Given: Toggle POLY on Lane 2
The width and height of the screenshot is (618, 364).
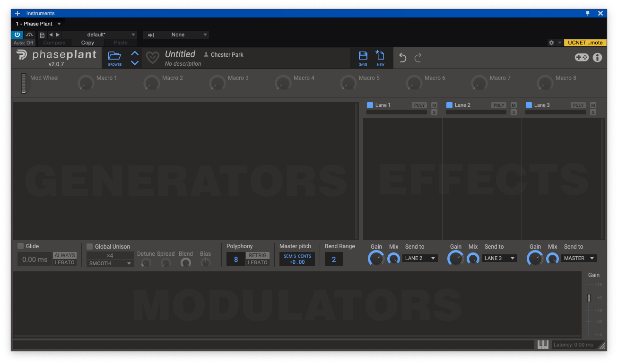Looking at the screenshot, I should click(x=499, y=105).
